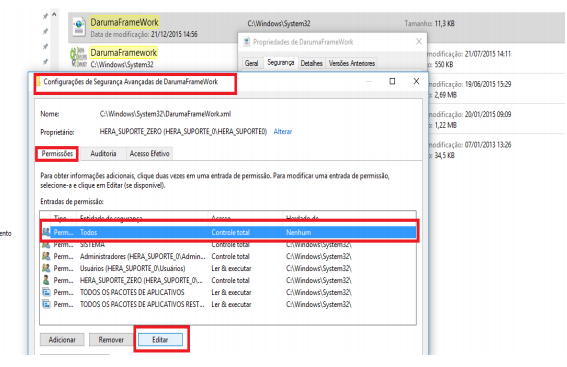Click the DarumaFrameWork xml file icon
Viewport: 567px width, 367px height.
(x=79, y=26)
